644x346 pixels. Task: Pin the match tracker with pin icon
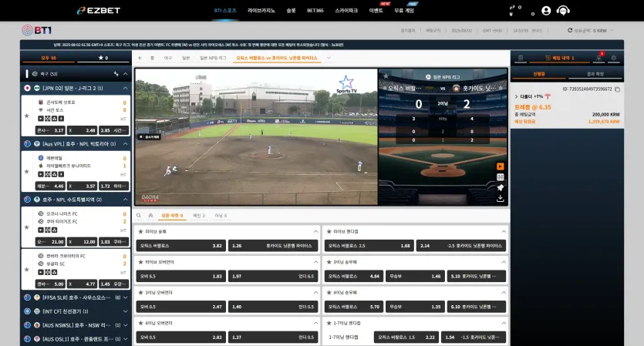(x=500, y=187)
